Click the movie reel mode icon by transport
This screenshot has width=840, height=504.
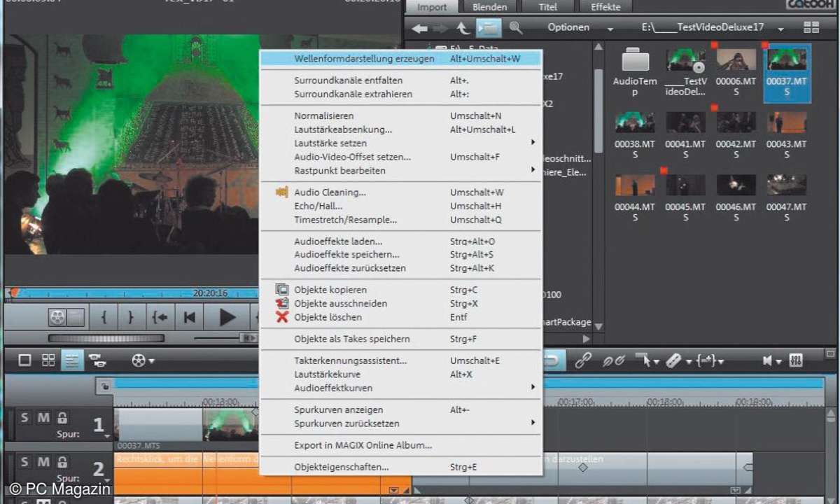(x=57, y=318)
